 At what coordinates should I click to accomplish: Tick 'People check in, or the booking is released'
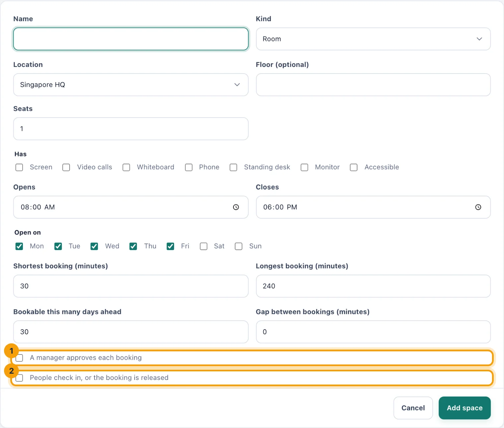coord(19,378)
